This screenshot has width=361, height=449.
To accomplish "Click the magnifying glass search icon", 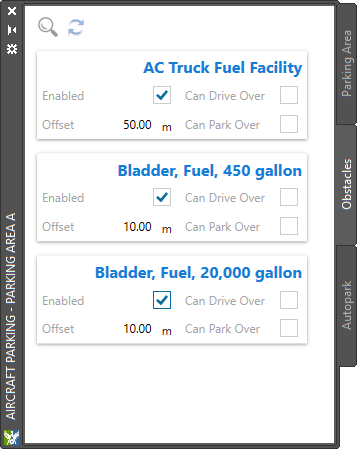I will click(x=48, y=27).
